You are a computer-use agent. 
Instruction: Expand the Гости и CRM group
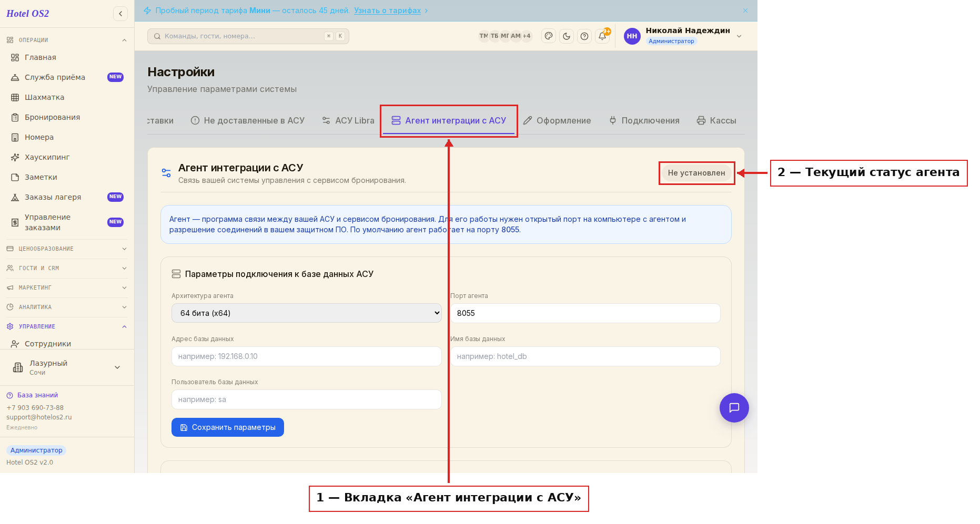point(67,268)
